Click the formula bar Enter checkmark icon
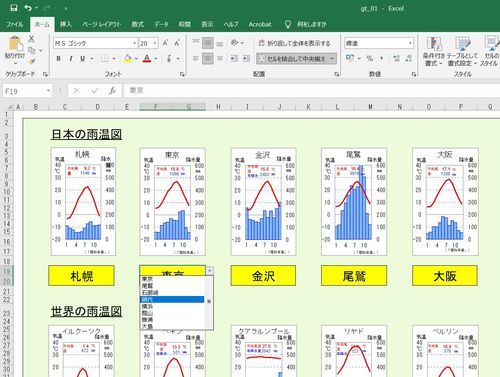This screenshot has width=500, height=377. tap(95, 90)
